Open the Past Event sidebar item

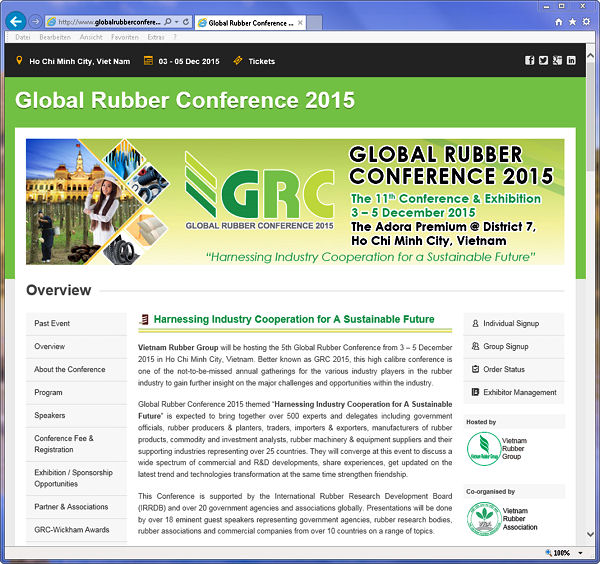(76, 324)
